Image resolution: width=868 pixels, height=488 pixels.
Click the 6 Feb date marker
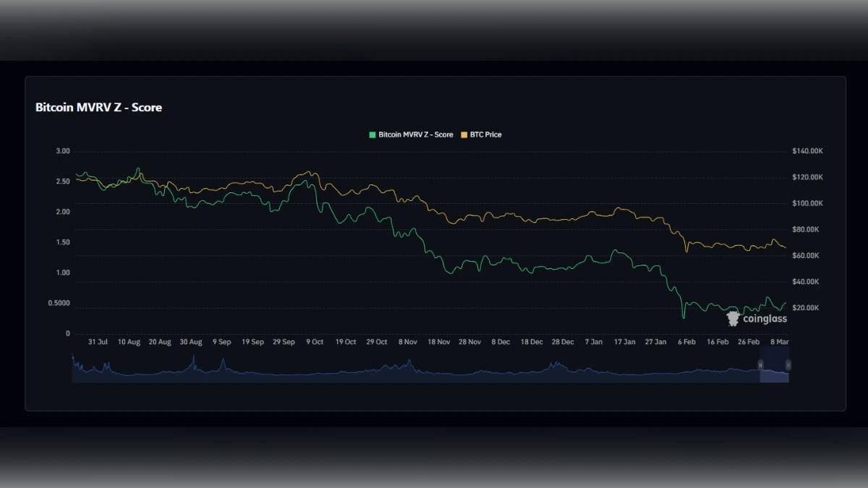point(686,341)
